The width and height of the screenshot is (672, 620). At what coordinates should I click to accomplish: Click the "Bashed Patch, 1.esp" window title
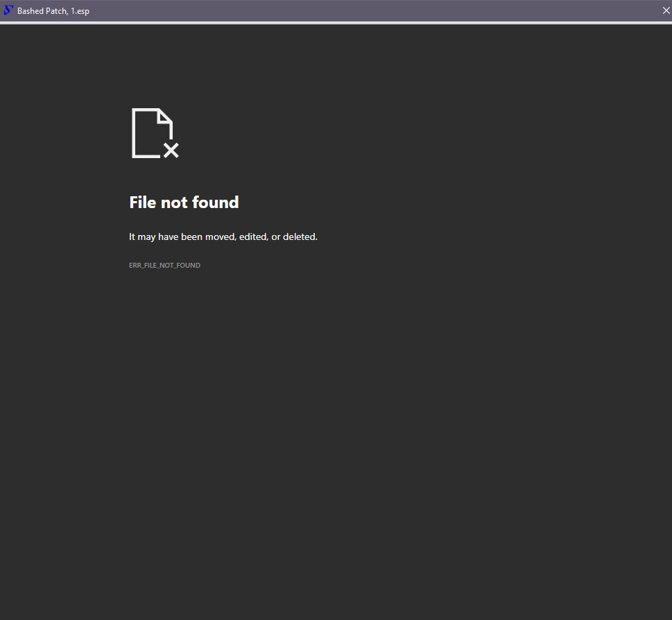coord(53,11)
